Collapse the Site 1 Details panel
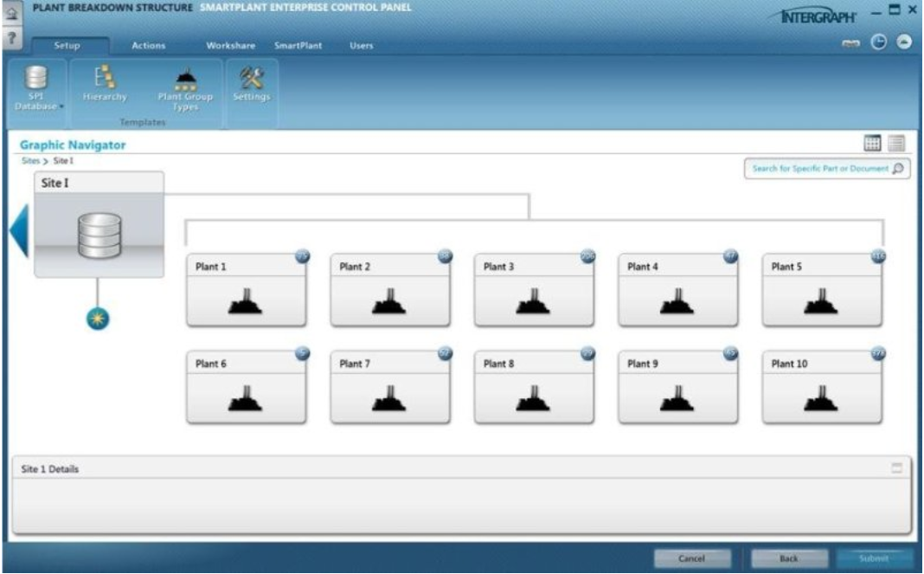 coord(896,468)
